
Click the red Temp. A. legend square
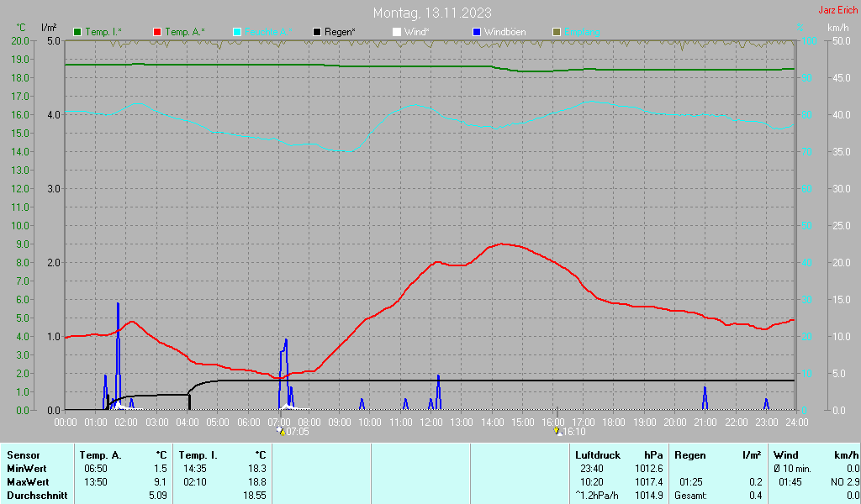click(x=157, y=33)
